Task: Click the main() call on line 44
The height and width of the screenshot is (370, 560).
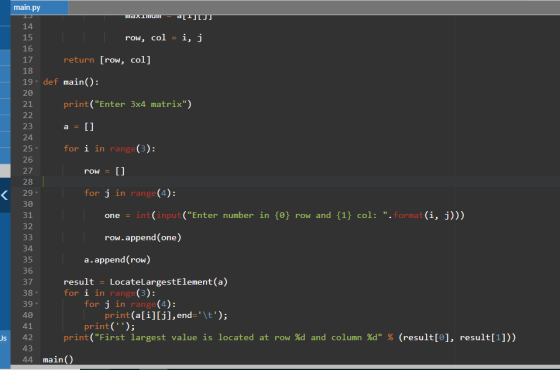Action: tap(58, 359)
